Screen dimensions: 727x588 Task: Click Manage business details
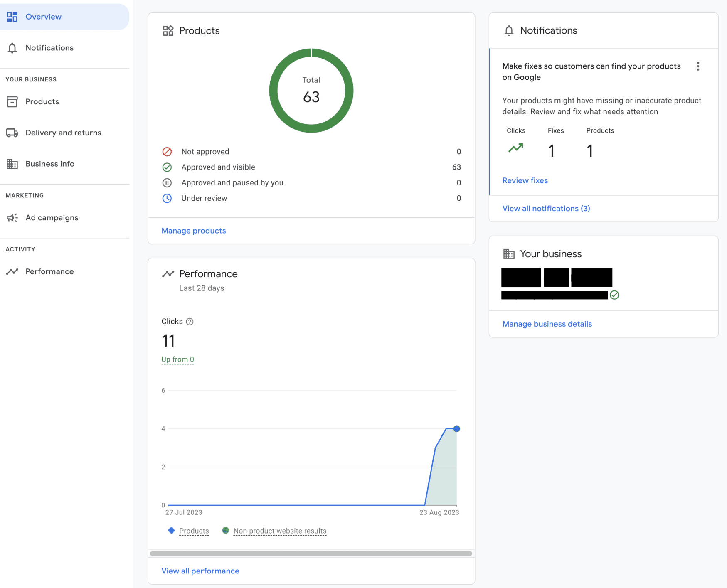coord(547,324)
